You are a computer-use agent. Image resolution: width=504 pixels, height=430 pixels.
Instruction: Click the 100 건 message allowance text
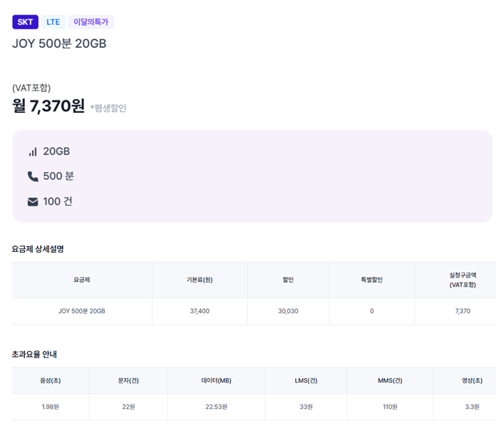point(58,201)
